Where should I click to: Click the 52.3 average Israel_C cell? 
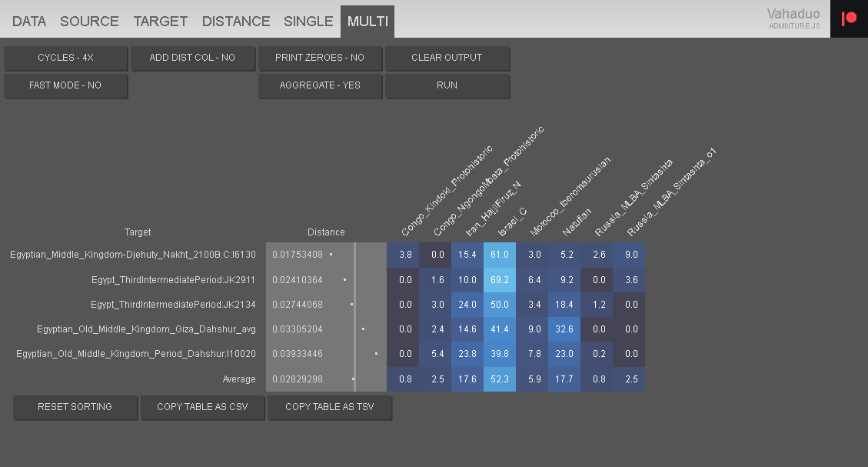click(499, 379)
